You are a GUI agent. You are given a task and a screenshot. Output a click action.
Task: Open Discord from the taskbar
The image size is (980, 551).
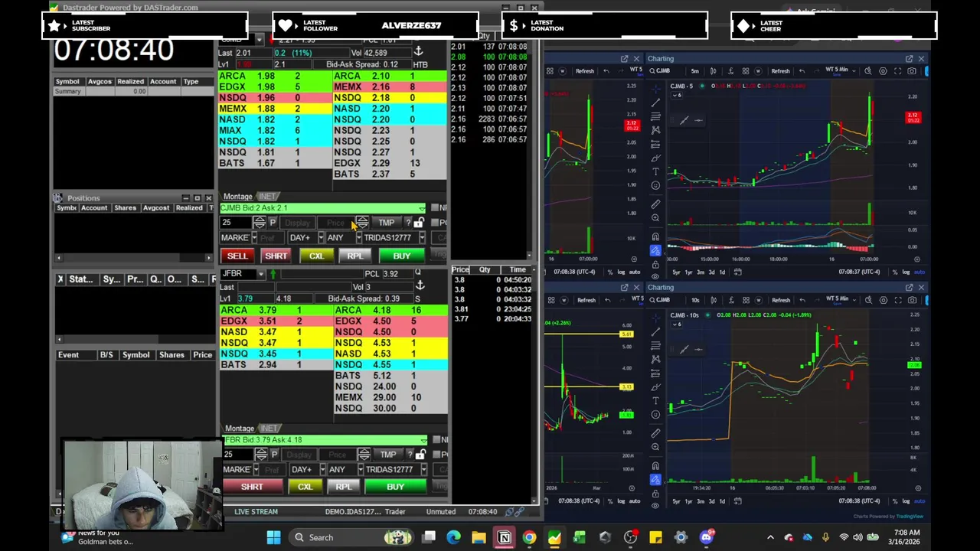pos(706,537)
